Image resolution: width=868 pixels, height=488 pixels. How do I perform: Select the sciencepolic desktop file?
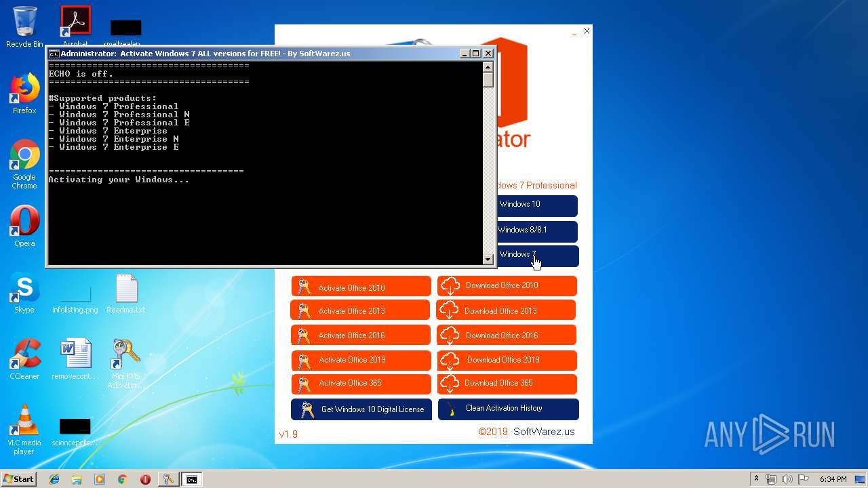75,431
